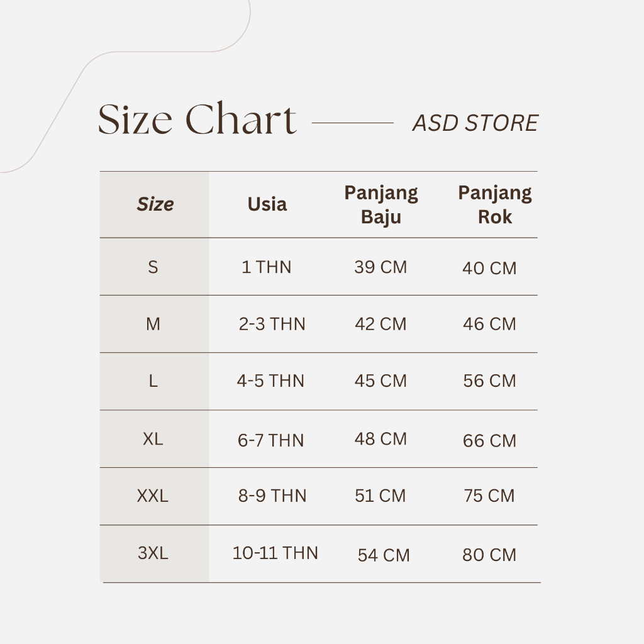Screen dimensions: 644x644
Task: Select the 46 CM skirt length
Action: pyautogui.click(x=489, y=325)
